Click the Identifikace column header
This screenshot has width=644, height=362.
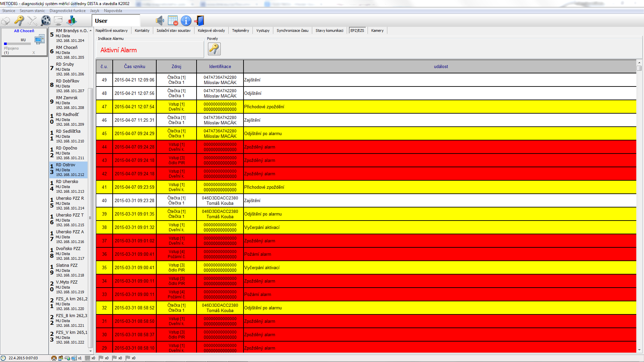[220, 66]
